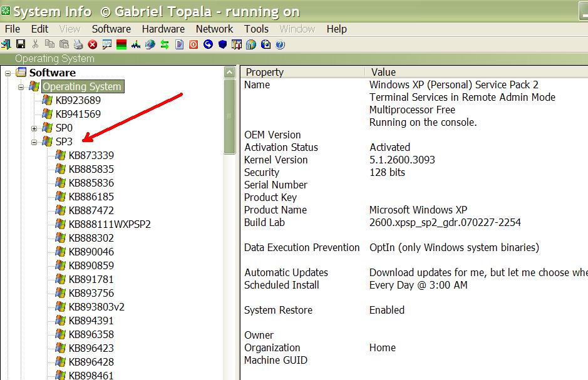Click the Kernel Version value 5.1.2600.3093
The image size is (588, 380).
(402, 160)
